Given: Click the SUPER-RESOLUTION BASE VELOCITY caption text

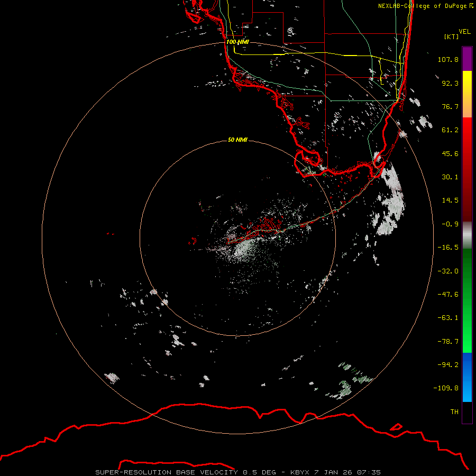Looking at the screenshot, I should pyautogui.click(x=167, y=472).
